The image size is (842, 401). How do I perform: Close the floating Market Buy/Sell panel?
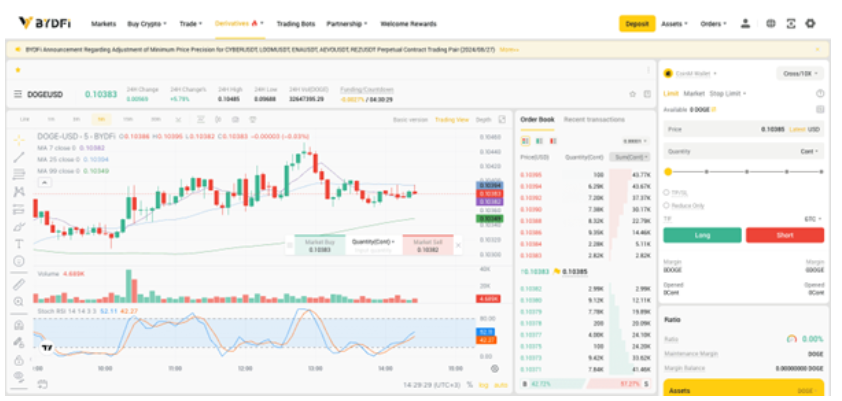click(x=458, y=245)
